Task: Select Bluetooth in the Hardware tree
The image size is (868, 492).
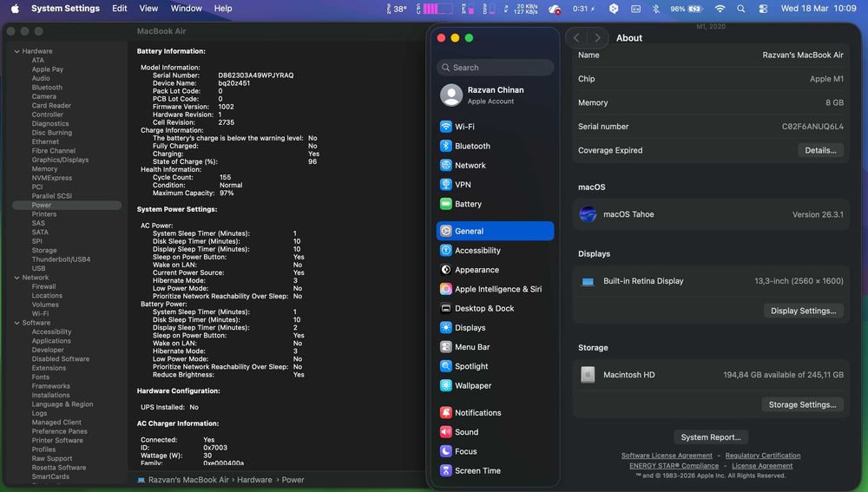Action: [x=47, y=88]
